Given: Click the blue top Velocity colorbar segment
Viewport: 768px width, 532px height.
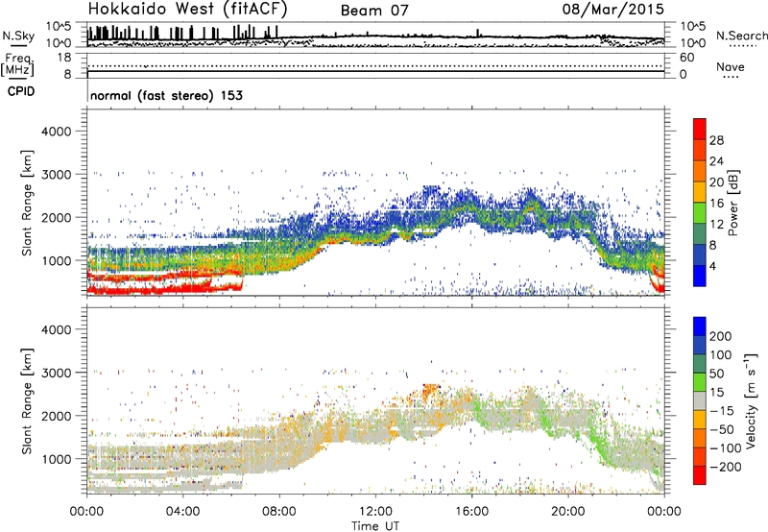Looking at the screenshot, I should pos(700,326).
